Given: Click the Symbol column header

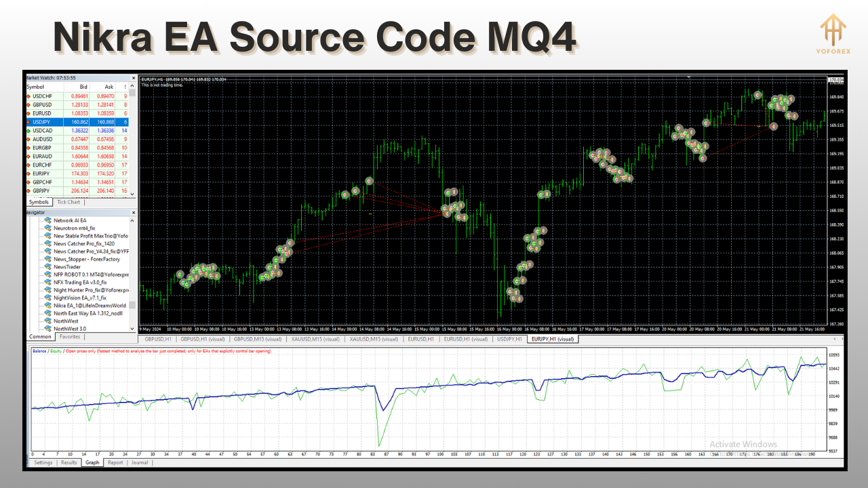Looking at the screenshot, I should click(44, 87).
